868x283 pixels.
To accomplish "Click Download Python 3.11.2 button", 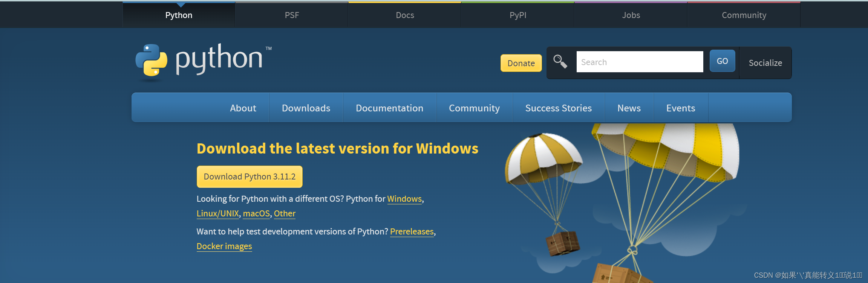I will [250, 176].
